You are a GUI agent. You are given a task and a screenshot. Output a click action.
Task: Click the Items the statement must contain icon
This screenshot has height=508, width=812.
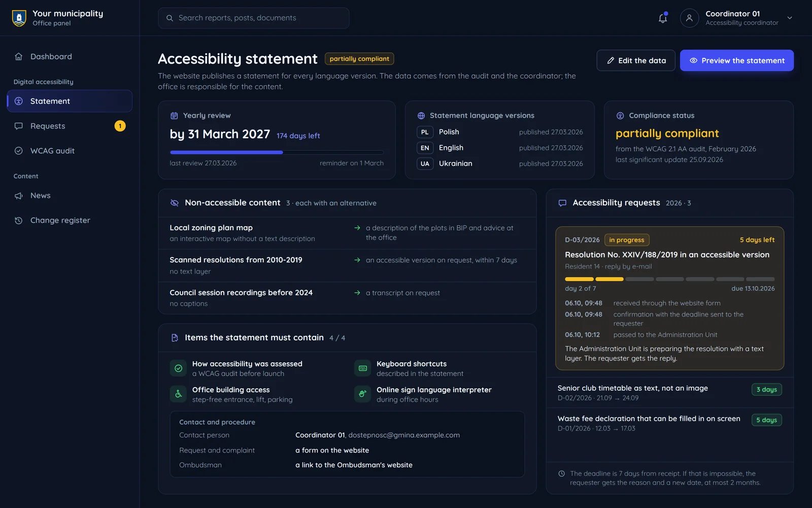(175, 338)
